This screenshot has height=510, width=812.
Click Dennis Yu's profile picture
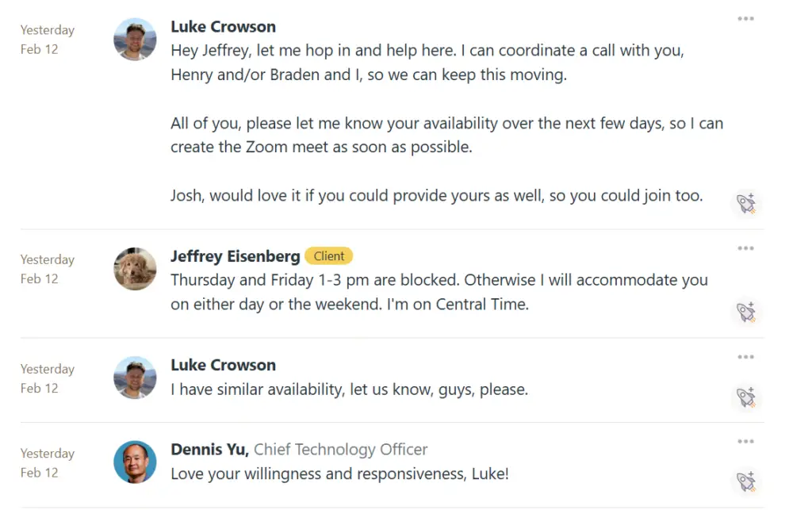pyautogui.click(x=135, y=462)
